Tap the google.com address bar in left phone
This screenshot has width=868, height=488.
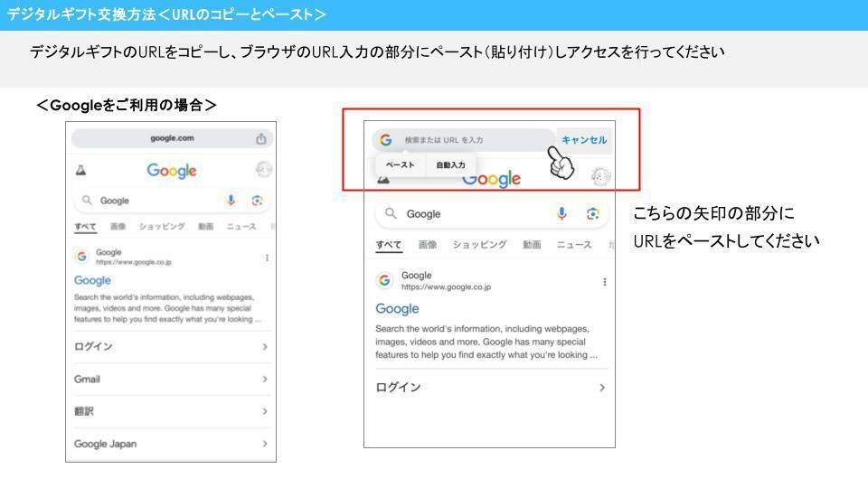pyautogui.click(x=172, y=138)
